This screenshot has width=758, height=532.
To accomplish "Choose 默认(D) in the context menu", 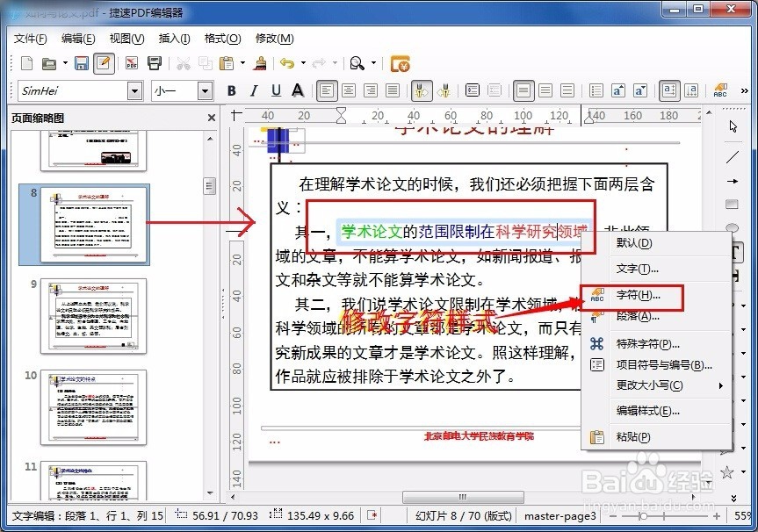I will [x=656, y=243].
